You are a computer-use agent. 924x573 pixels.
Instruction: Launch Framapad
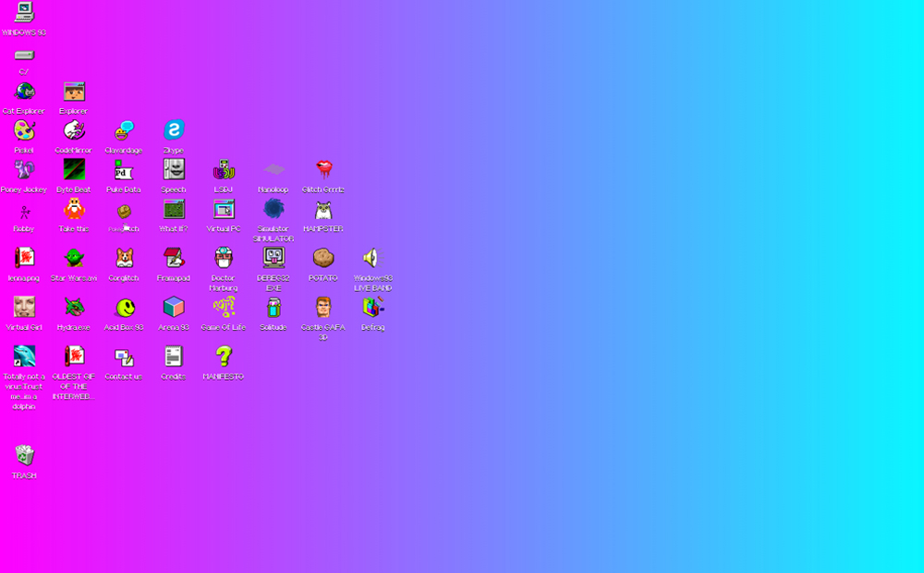pyautogui.click(x=174, y=258)
